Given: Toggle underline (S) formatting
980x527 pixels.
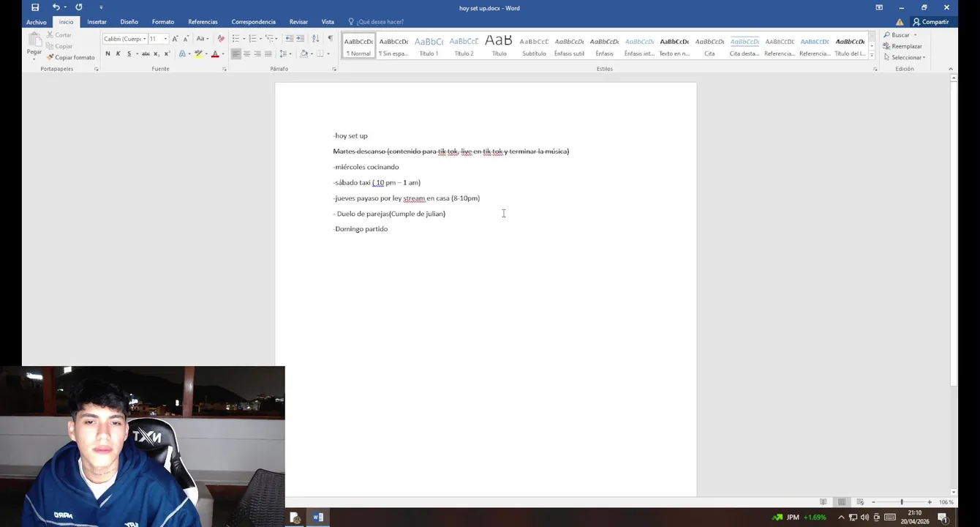Looking at the screenshot, I should click(129, 53).
